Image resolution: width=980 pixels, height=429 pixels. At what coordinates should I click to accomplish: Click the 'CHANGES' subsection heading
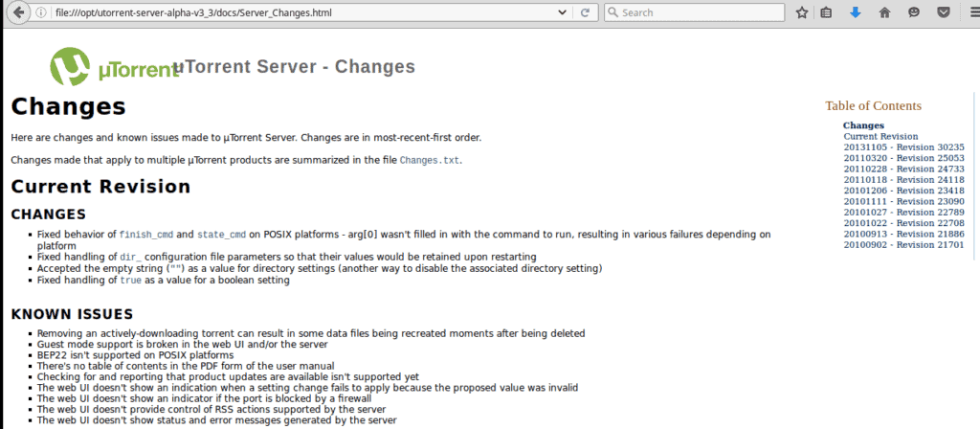pyautogui.click(x=49, y=214)
